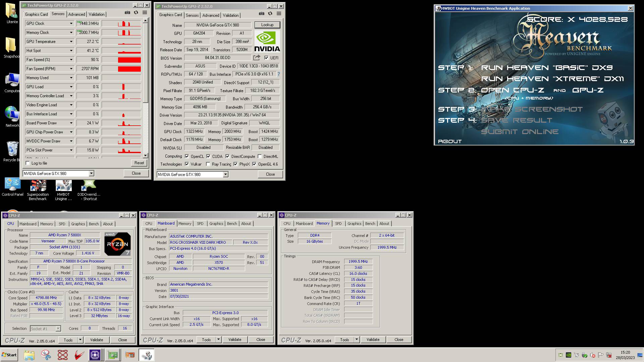Select the Recycle Bin desktop icon
644x362 pixels.
coord(12,152)
